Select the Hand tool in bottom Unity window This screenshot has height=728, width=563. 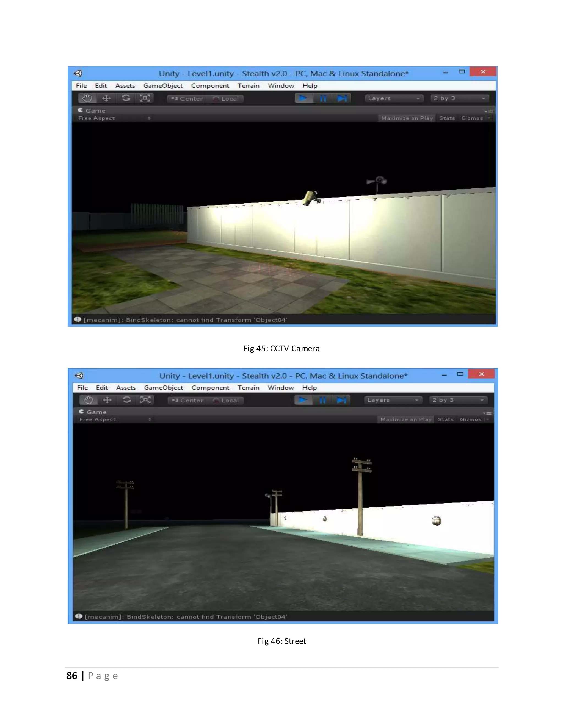pyautogui.click(x=89, y=400)
